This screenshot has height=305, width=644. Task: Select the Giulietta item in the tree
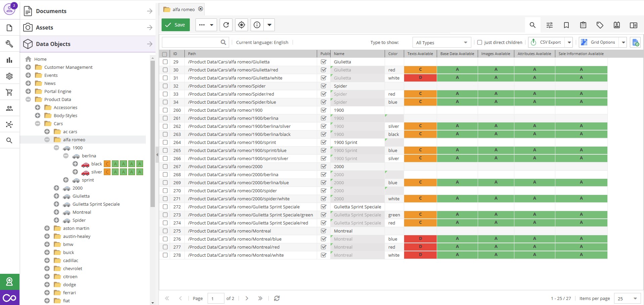[81, 196]
